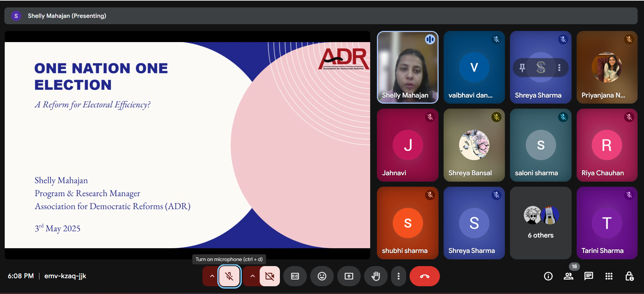
Task: Click muted mic icon on Shreya Bansal's tile
Action: coord(496,117)
